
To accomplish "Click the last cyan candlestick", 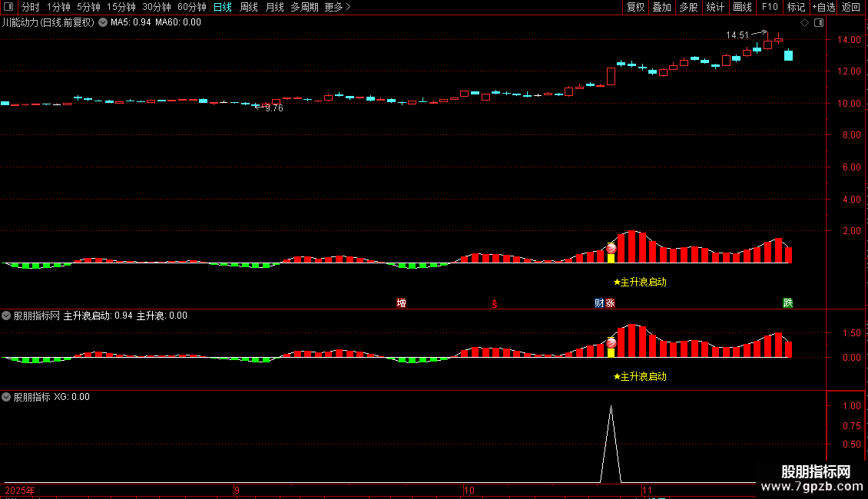I will [788, 55].
